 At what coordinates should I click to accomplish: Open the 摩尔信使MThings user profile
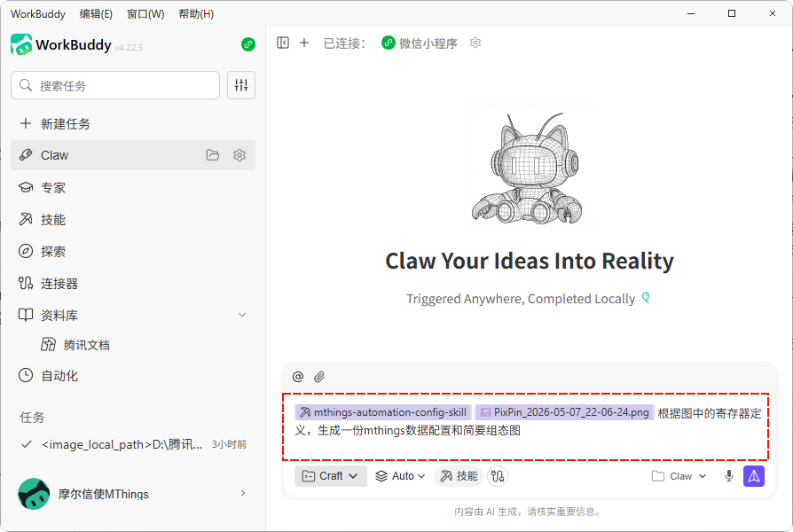coord(133,494)
